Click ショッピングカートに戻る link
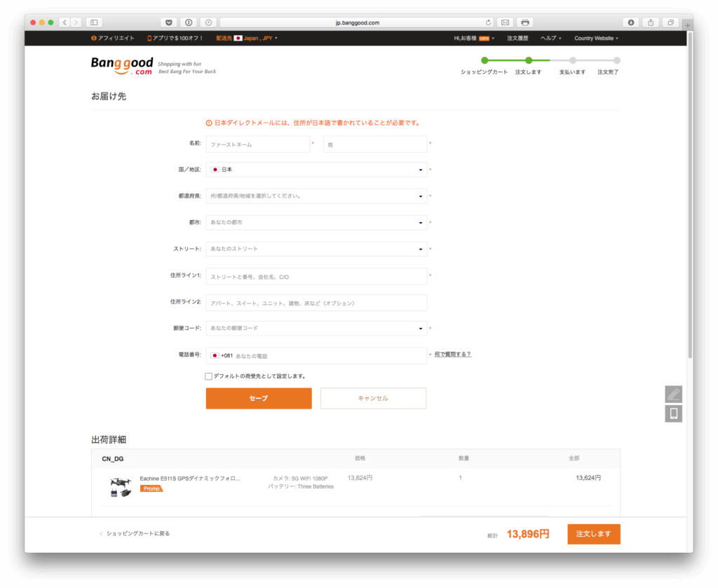The width and height of the screenshot is (718, 588). click(137, 533)
